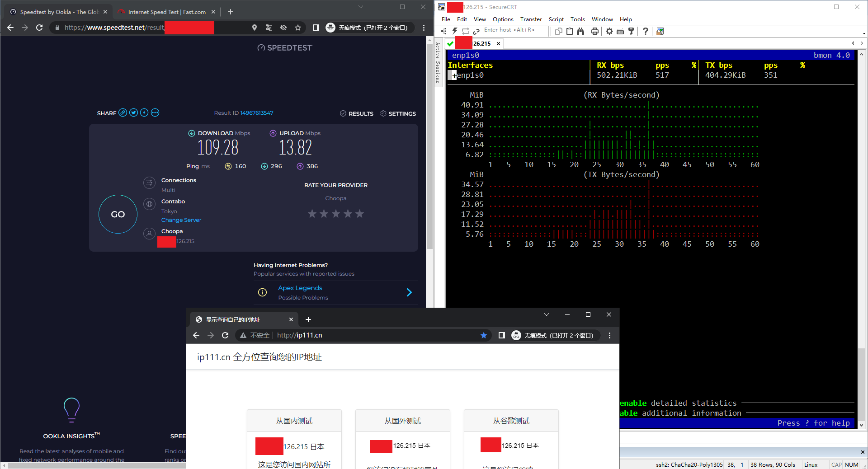Viewport: 868px width, 469px height.
Task: Rate provider Choopa one star
Action: 312,214
